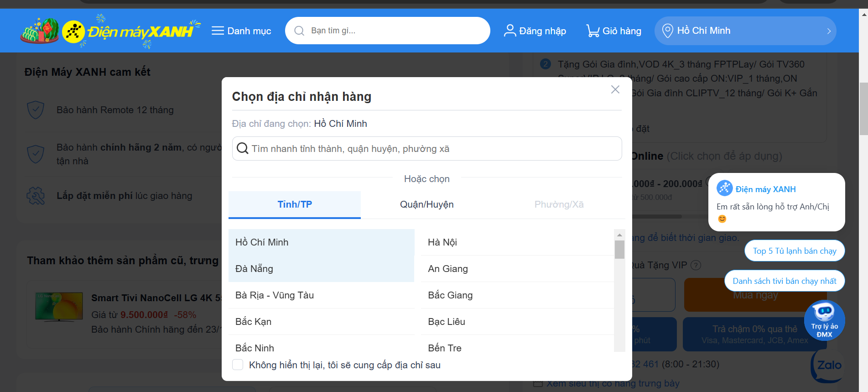
Task: Click the Mua ngay button
Action: pos(755,295)
